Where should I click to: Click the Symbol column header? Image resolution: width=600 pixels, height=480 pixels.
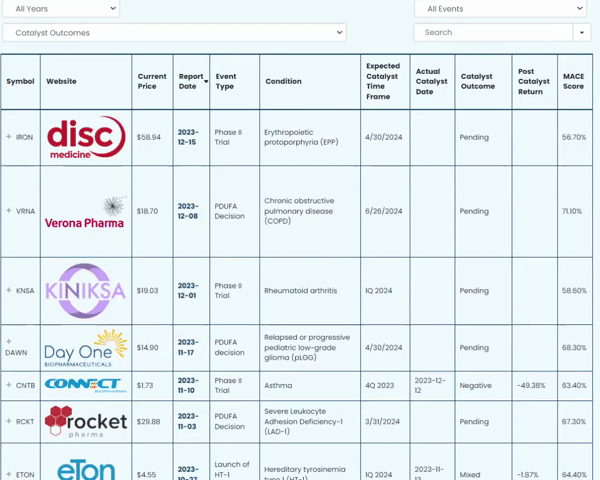click(20, 82)
